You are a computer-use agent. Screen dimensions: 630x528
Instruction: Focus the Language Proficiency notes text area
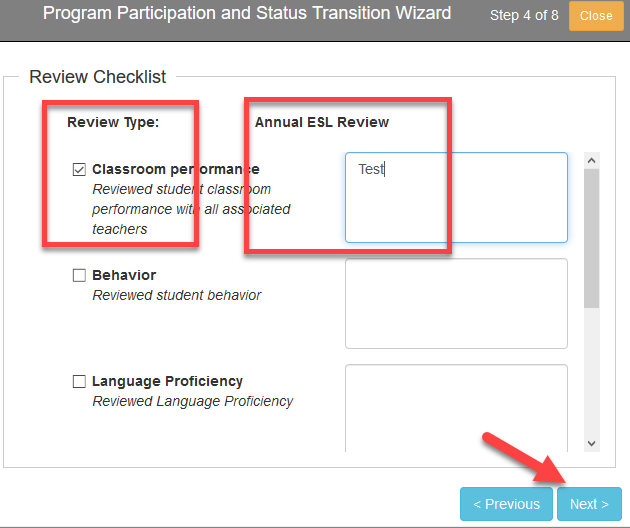456,408
